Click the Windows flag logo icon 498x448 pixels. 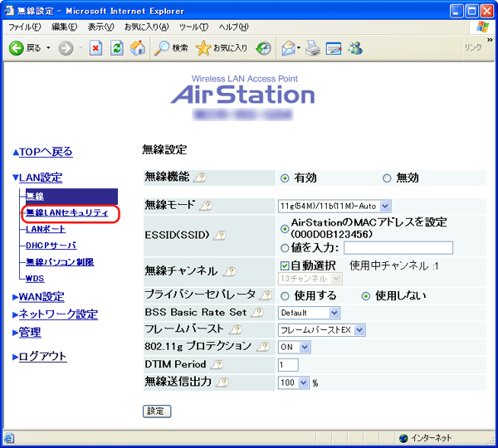483,27
